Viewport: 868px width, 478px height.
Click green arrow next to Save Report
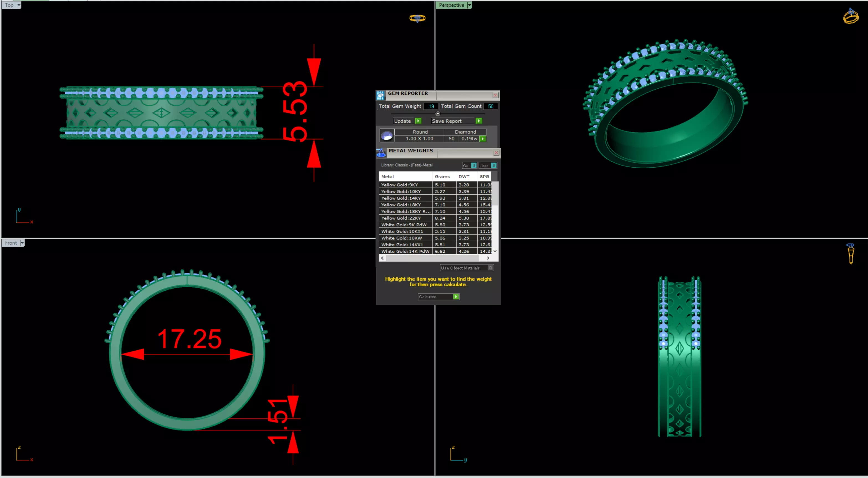(x=479, y=121)
